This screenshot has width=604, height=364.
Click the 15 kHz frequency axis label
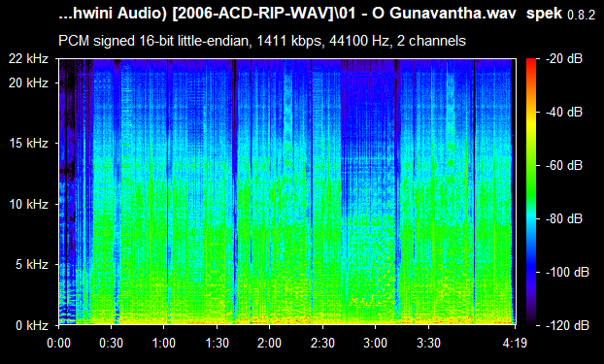(29, 144)
